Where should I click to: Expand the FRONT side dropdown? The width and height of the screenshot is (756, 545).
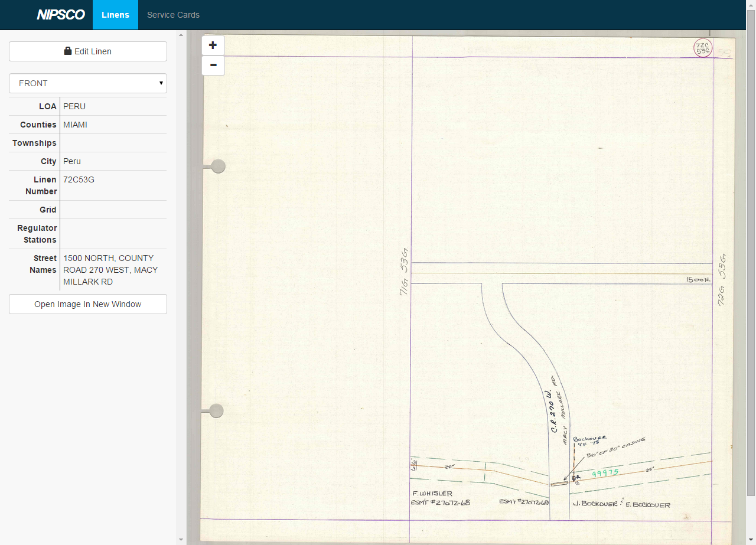pyautogui.click(x=88, y=83)
